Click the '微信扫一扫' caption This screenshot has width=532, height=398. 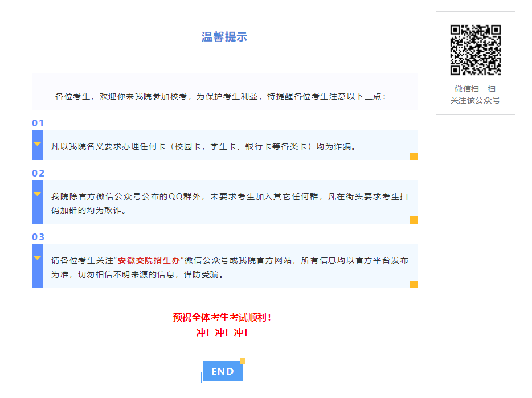click(x=475, y=89)
